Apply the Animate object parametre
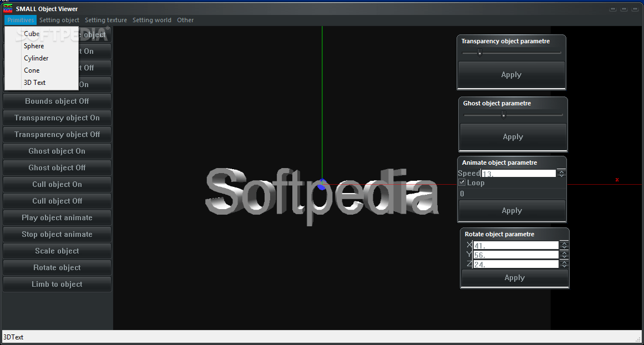The width and height of the screenshot is (644, 345). tap(512, 211)
